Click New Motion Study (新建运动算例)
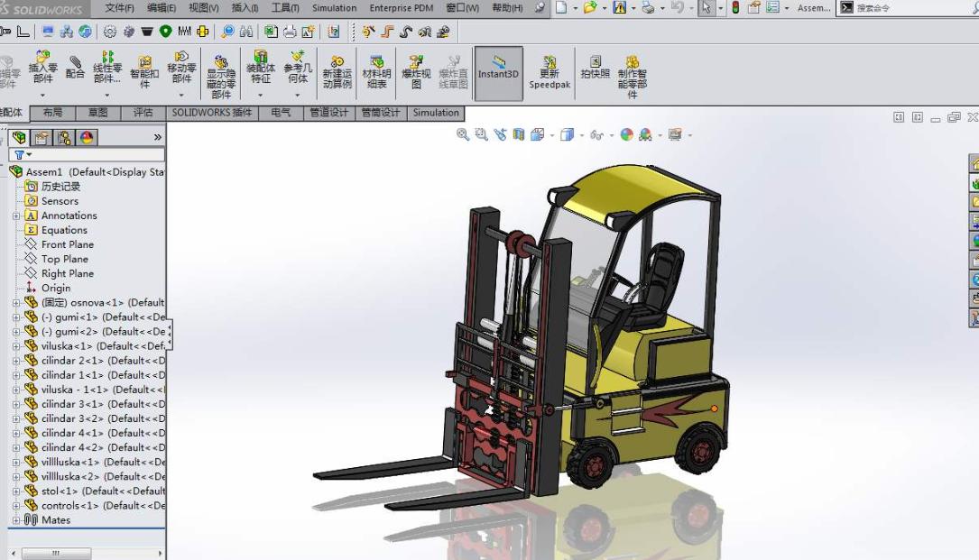This screenshot has width=979, height=560. (337, 72)
